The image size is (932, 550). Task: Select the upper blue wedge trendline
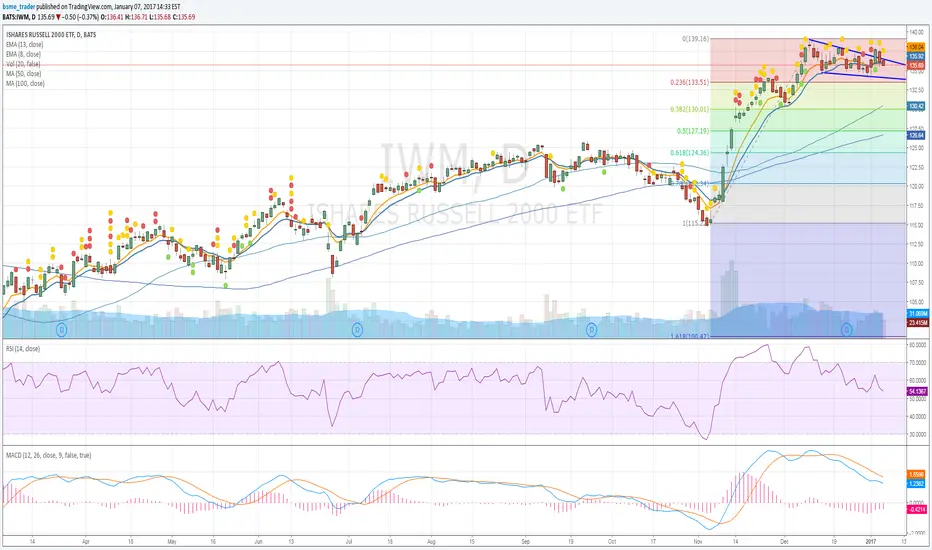pos(858,52)
